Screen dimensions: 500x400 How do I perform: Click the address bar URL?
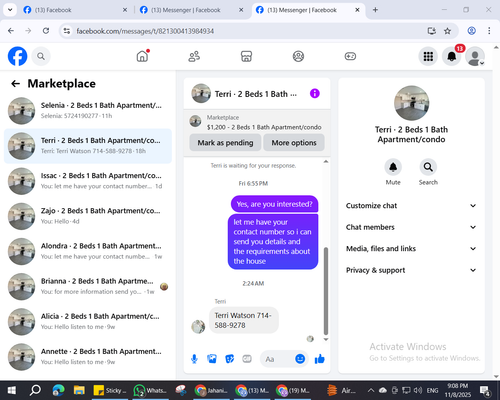click(x=145, y=31)
